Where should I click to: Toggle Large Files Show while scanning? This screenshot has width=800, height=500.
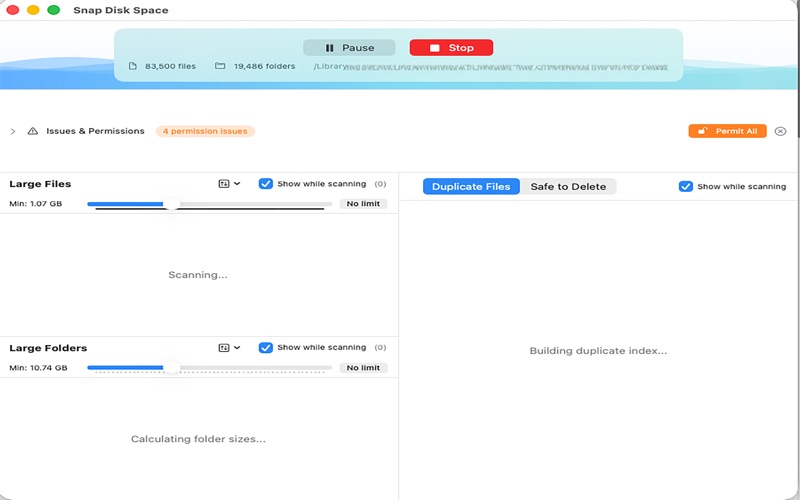pos(265,184)
